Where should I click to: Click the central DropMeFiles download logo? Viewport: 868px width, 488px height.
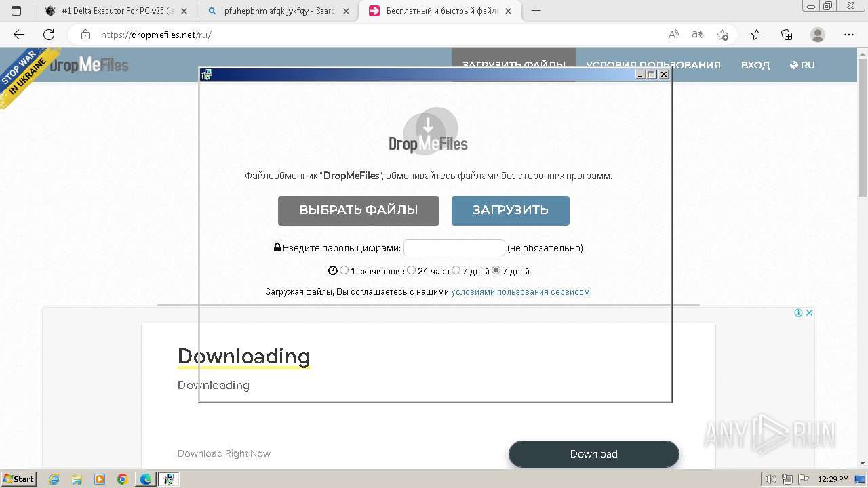429,131
